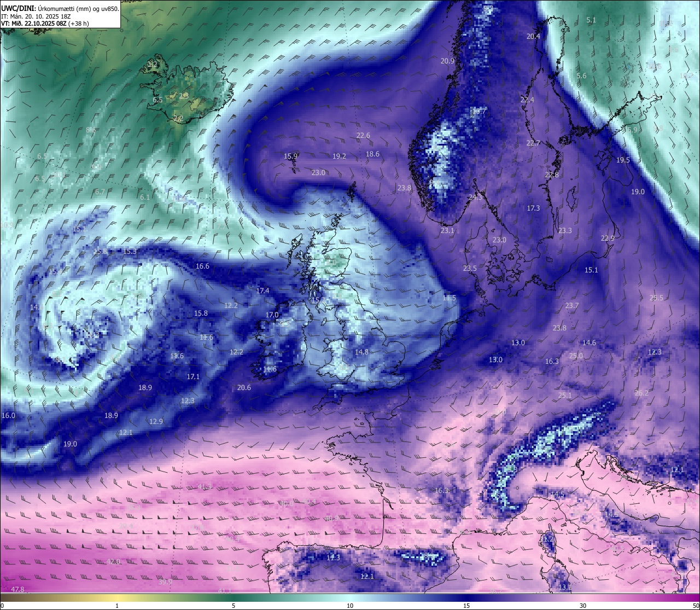This screenshot has width=700, height=610.
Task: Click the 14.6 map value
Action: tap(589, 343)
